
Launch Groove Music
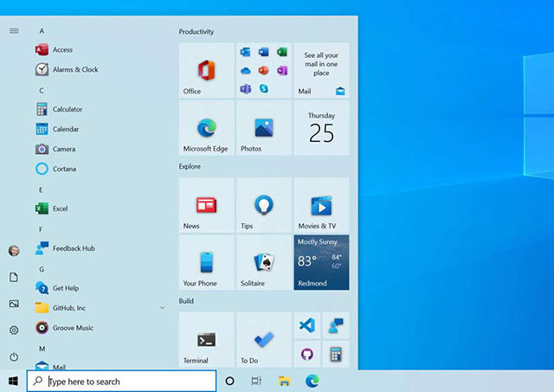coord(99,328)
